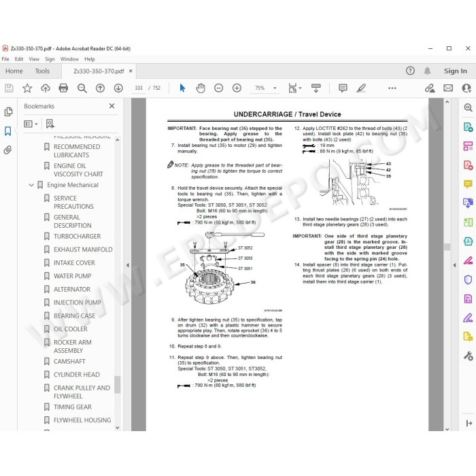Click the Save file icon
476x476 pixels.
[9, 88]
